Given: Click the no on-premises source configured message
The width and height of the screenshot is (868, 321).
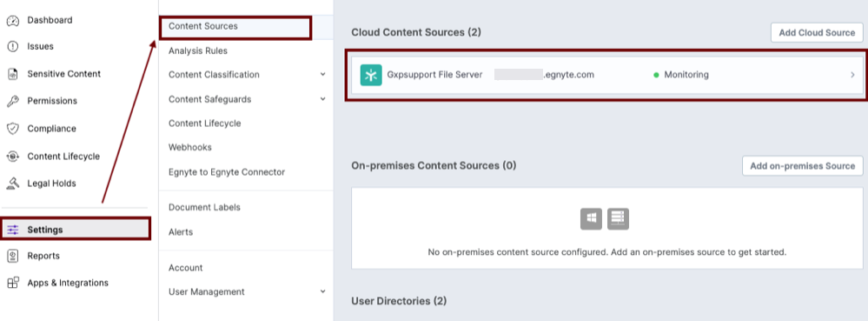Looking at the screenshot, I should tap(606, 252).
